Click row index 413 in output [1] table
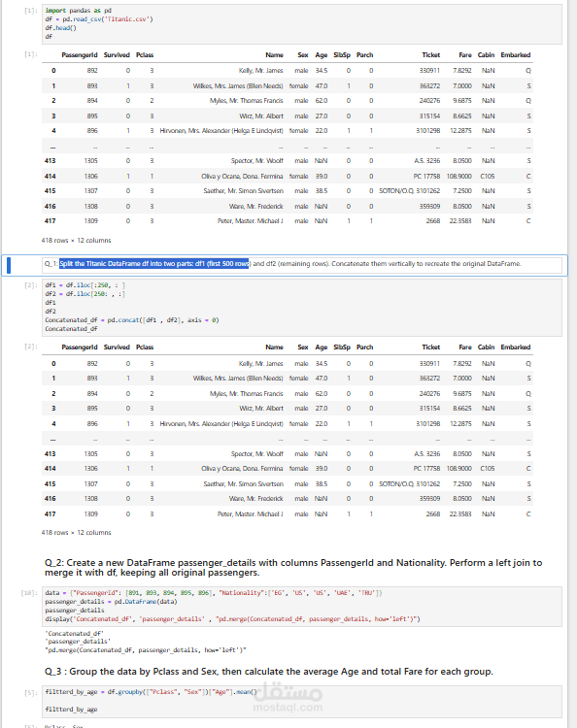The image size is (577, 728). [x=51, y=160]
